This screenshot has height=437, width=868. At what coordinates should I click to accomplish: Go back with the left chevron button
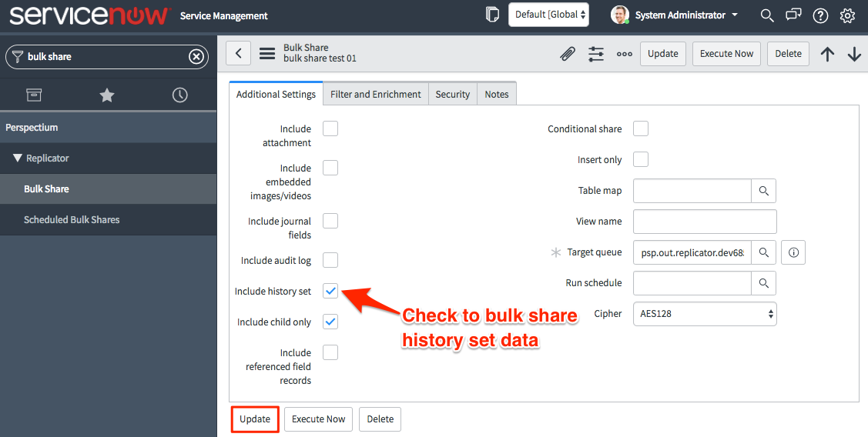point(239,53)
